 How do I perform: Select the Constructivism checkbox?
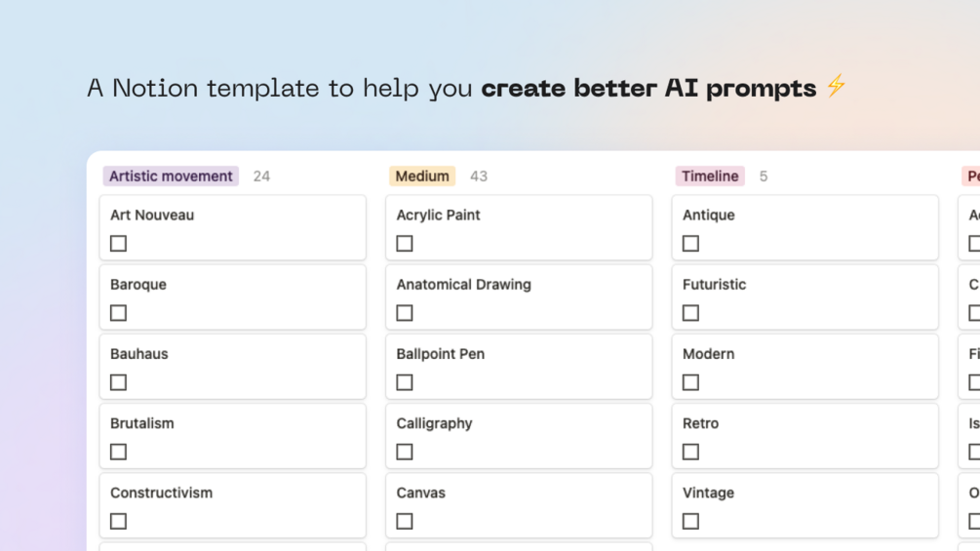point(119,522)
